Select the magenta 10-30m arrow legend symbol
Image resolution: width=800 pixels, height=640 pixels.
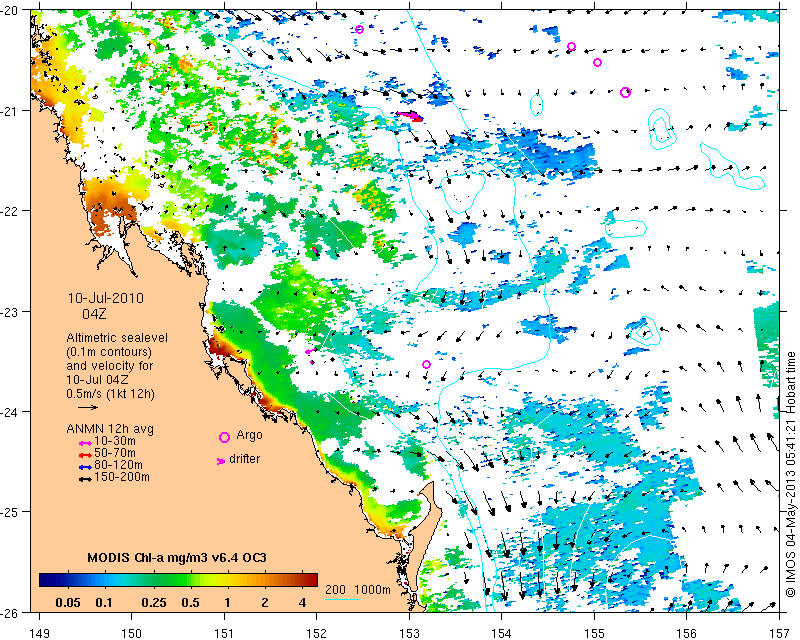click(x=85, y=443)
